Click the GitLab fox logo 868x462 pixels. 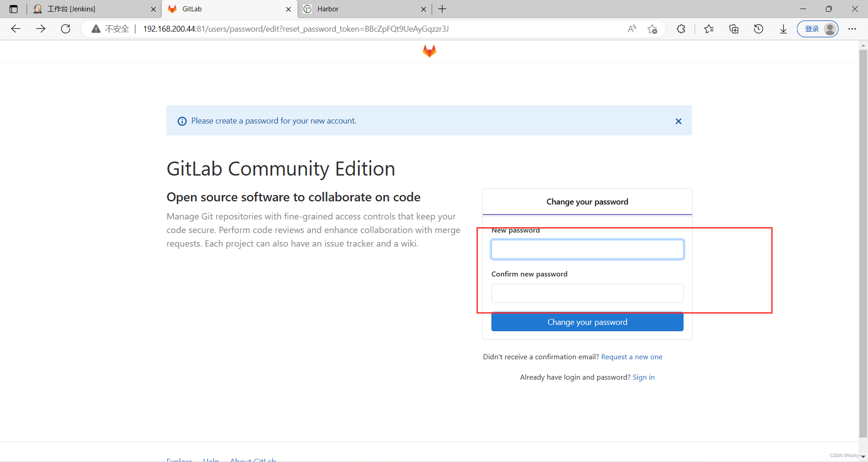[429, 51]
